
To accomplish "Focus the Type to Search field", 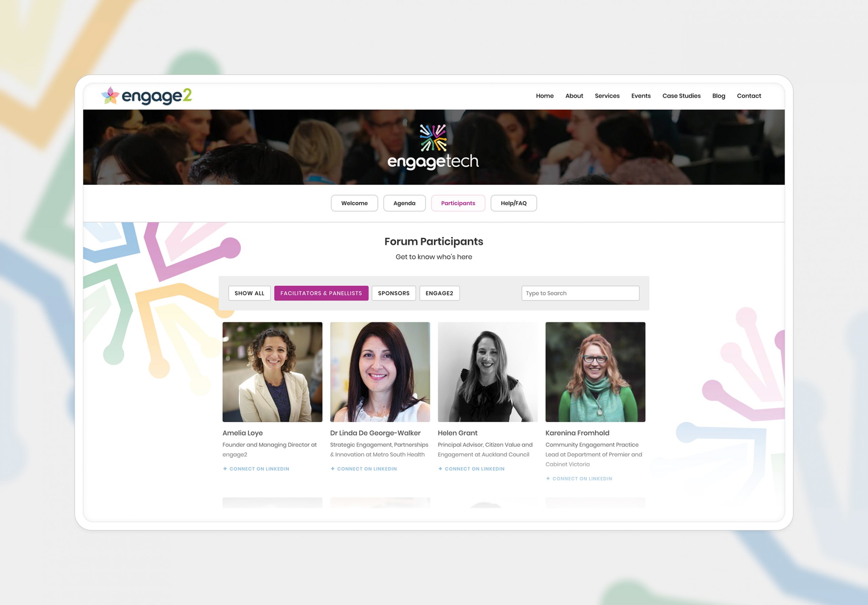I will tap(580, 293).
